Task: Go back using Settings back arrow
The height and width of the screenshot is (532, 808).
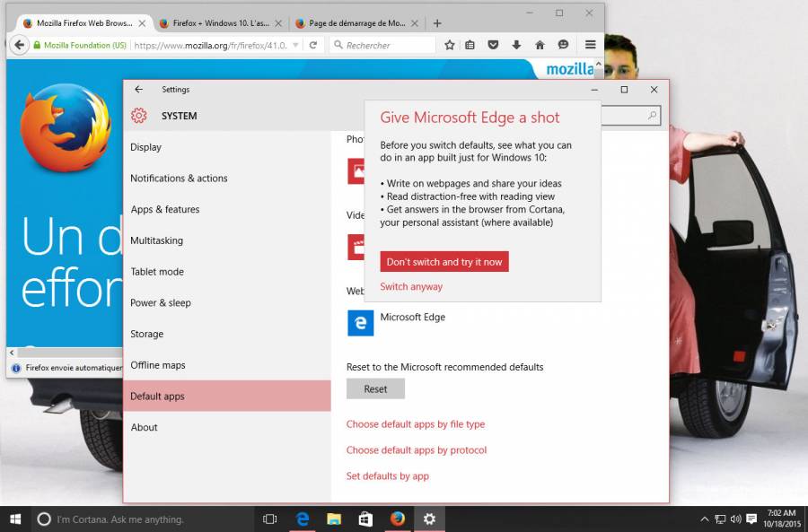Action: pyautogui.click(x=138, y=90)
